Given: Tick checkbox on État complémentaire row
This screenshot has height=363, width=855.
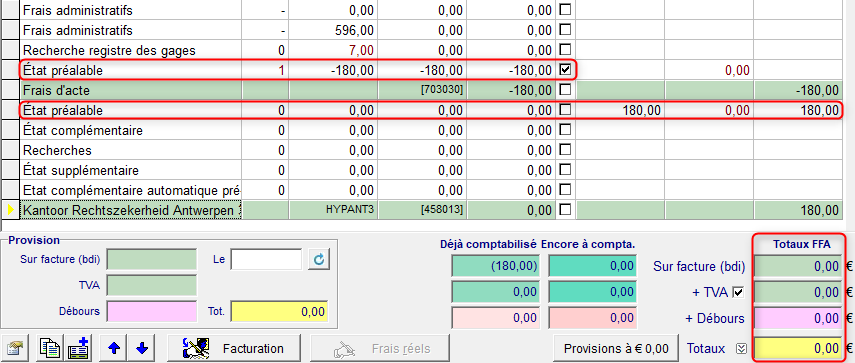Looking at the screenshot, I should (566, 130).
